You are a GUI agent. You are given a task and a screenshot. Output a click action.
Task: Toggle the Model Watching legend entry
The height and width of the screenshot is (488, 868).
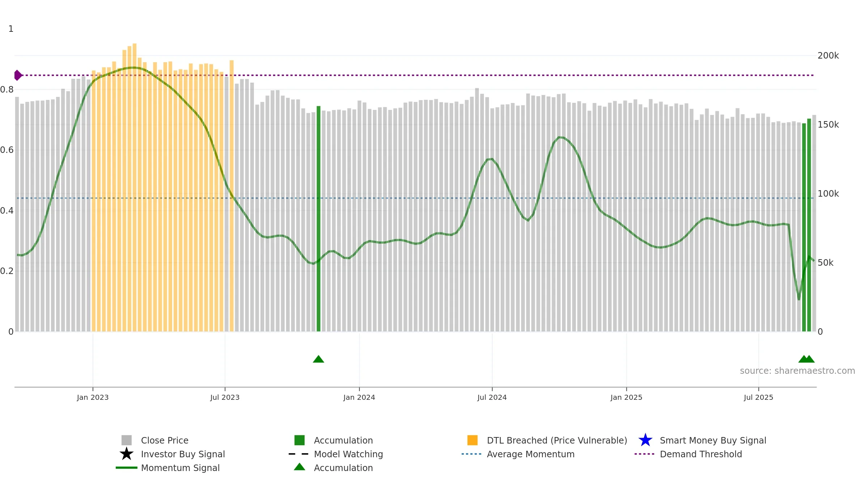[x=348, y=454]
